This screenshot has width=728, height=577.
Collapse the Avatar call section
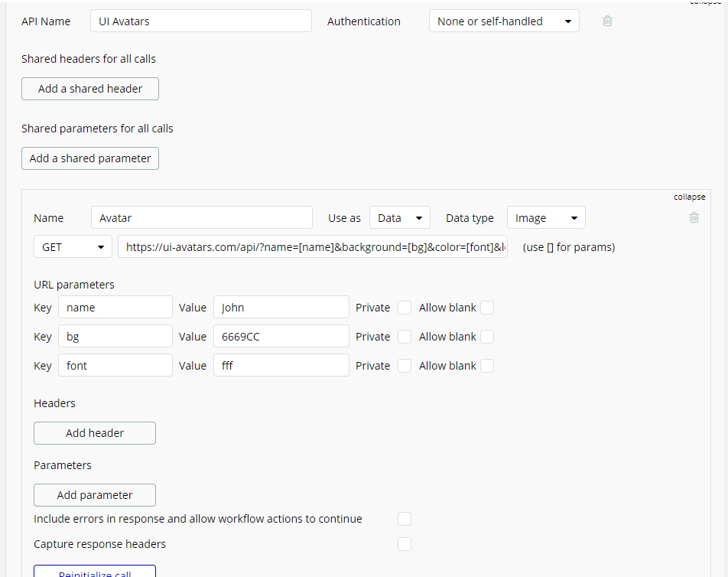click(x=689, y=197)
